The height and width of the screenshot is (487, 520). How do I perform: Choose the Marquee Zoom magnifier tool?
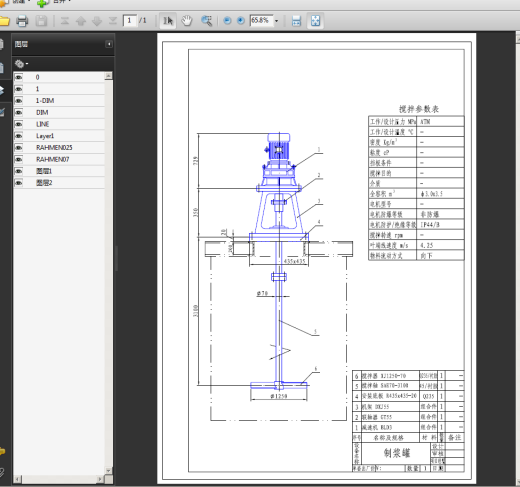point(206,21)
